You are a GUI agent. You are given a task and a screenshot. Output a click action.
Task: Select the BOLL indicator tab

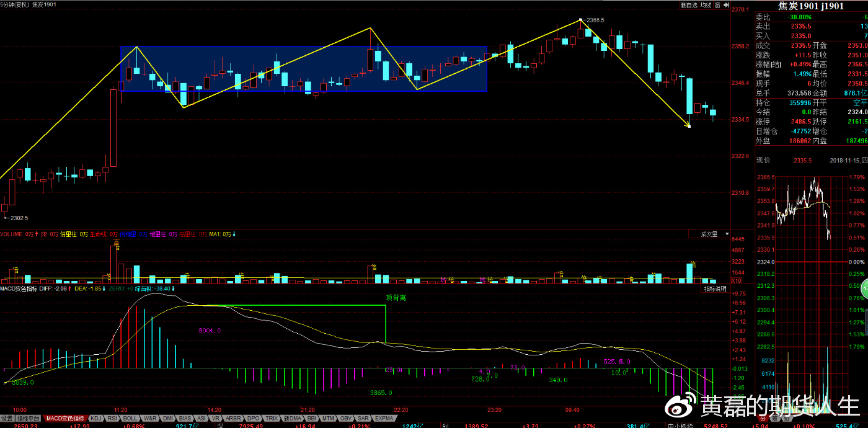coord(130,418)
